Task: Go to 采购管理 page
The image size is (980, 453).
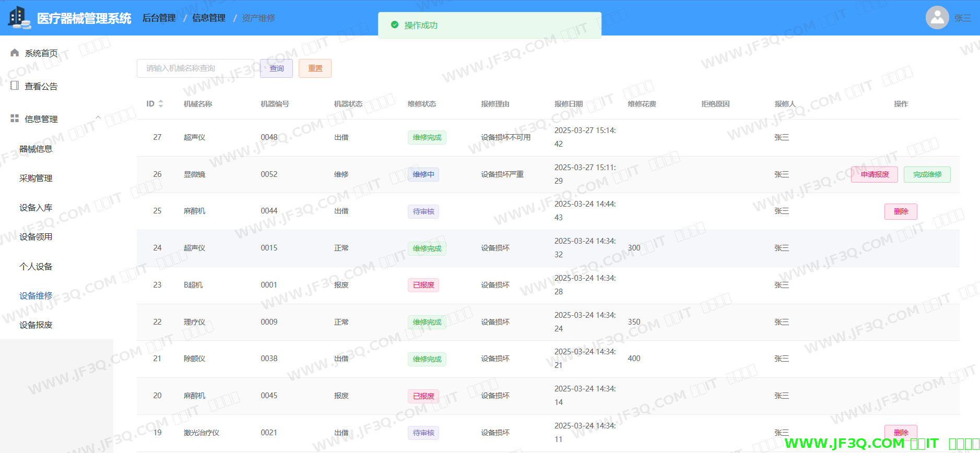Action: coord(36,178)
